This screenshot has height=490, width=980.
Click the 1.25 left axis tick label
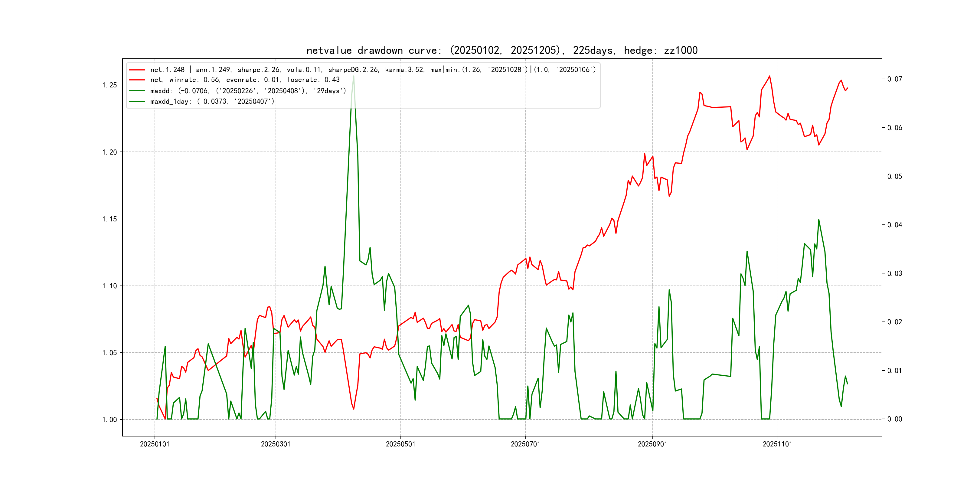(109, 85)
